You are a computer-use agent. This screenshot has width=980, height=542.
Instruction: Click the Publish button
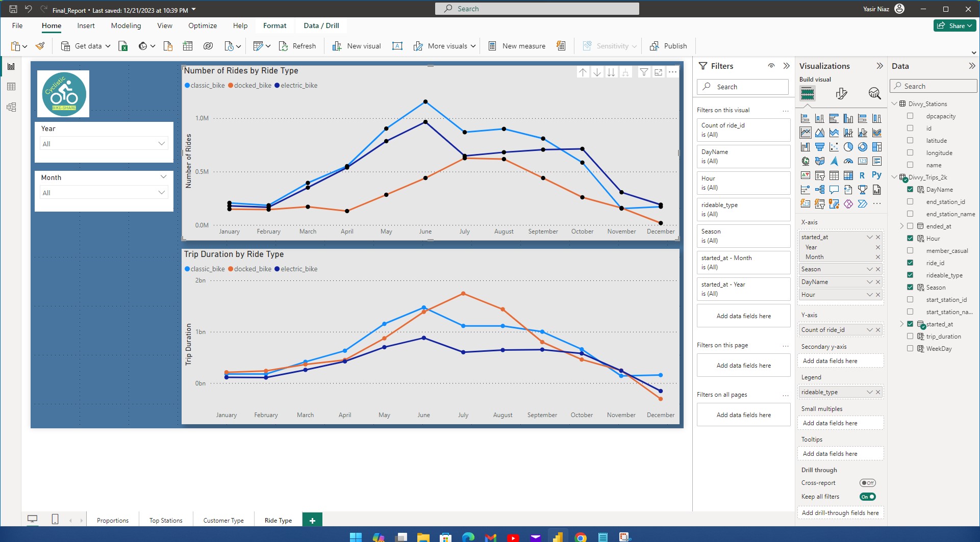(668, 46)
